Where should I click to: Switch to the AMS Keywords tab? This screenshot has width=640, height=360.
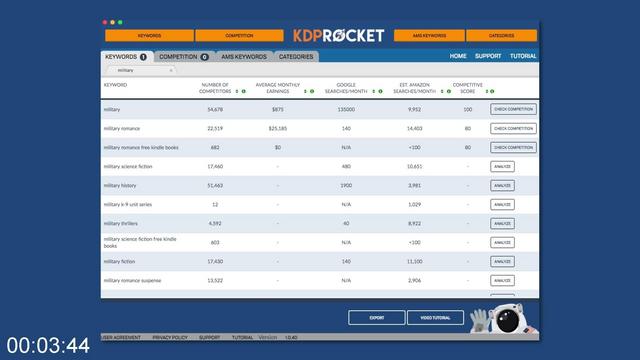click(x=244, y=57)
